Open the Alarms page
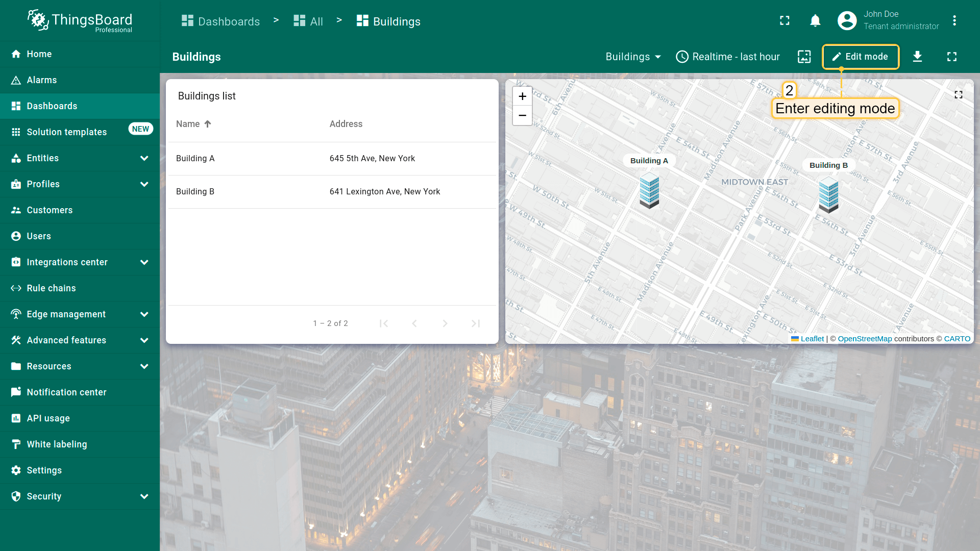980x551 pixels. [x=42, y=80]
